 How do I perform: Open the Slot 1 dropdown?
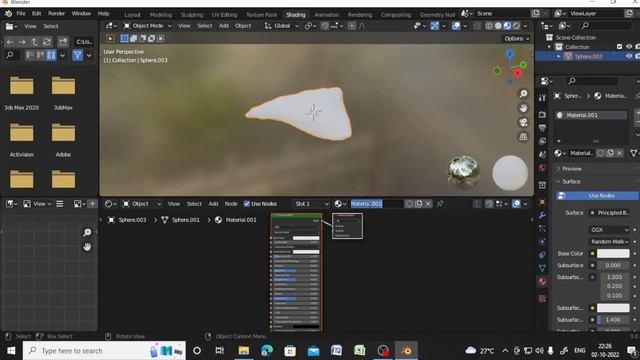point(311,204)
